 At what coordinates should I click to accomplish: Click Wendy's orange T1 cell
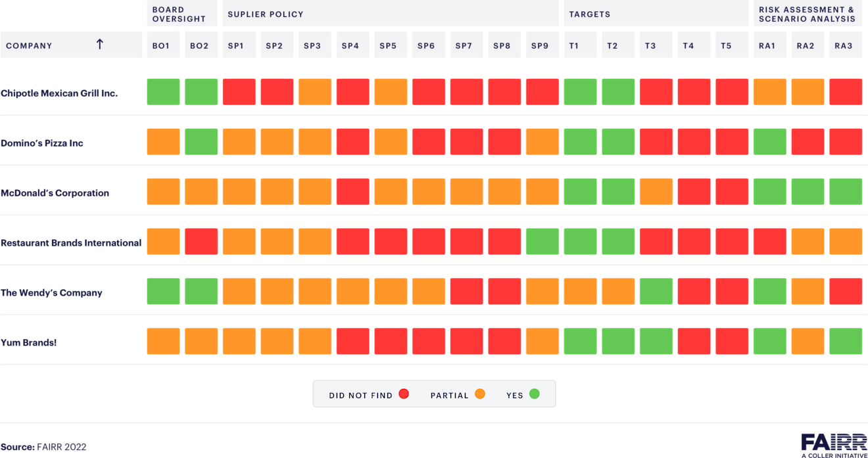coord(580,292)
